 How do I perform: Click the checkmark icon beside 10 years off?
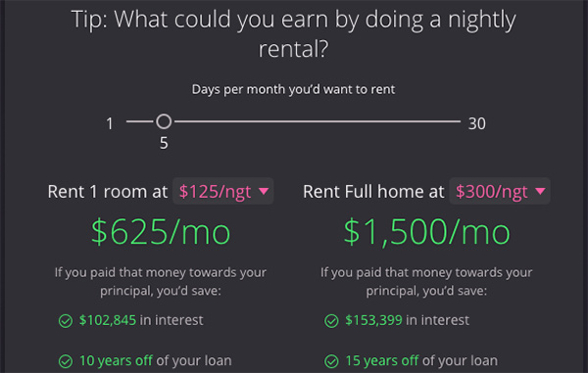pyautogui.click(x=66, y=361)
